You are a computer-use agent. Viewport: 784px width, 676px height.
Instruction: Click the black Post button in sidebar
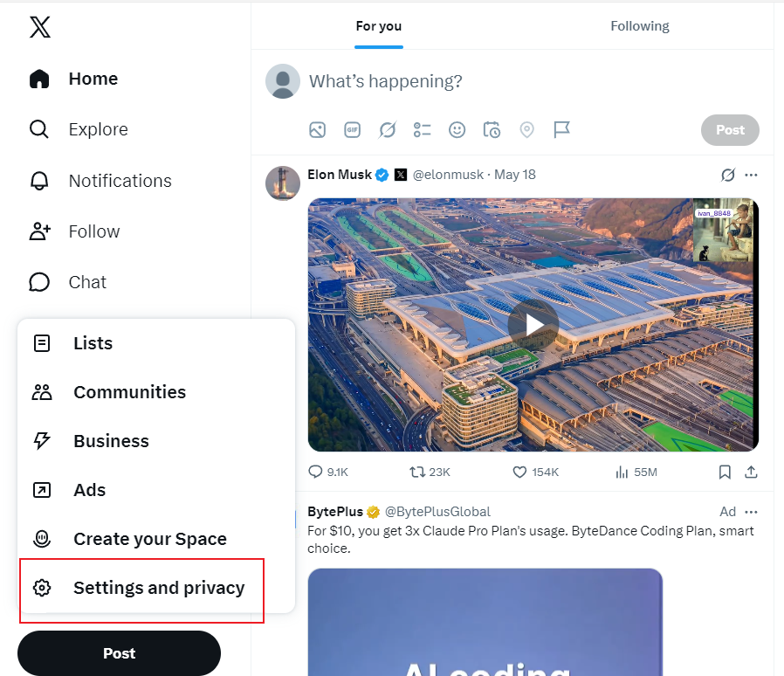119,653
